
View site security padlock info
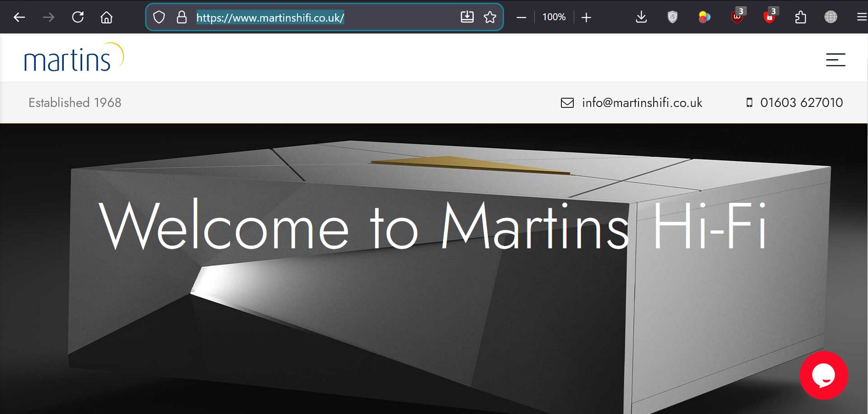182,17
